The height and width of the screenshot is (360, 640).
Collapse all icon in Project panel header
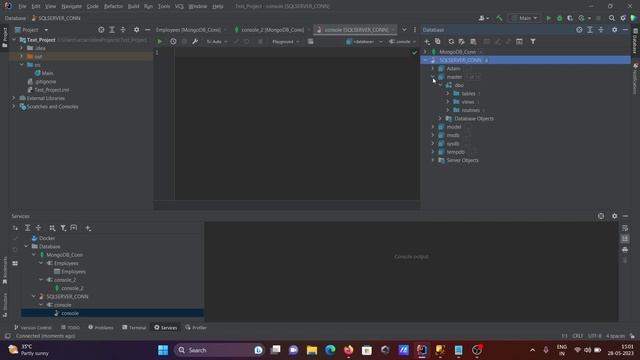[123, 30]
